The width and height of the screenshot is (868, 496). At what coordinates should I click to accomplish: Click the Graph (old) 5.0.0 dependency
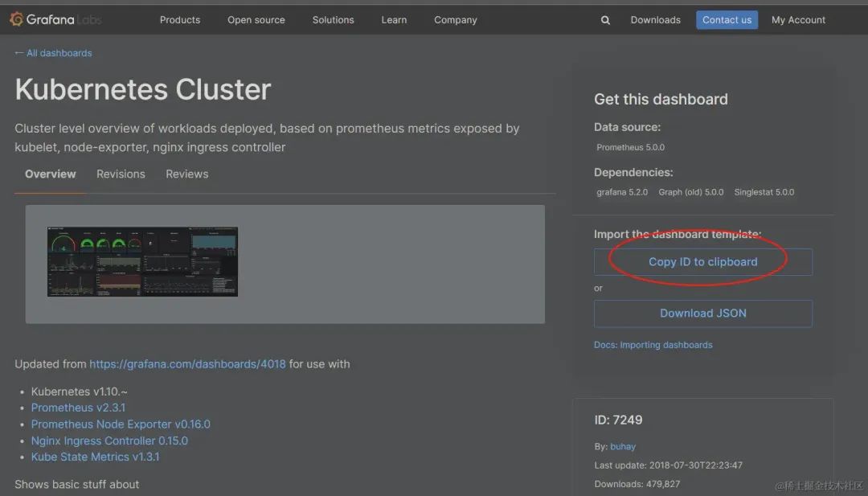691,192
